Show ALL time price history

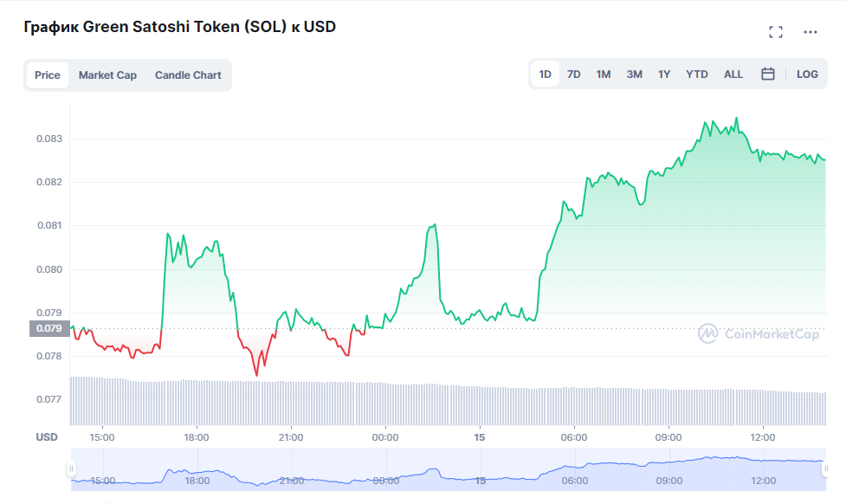point(733,74)
